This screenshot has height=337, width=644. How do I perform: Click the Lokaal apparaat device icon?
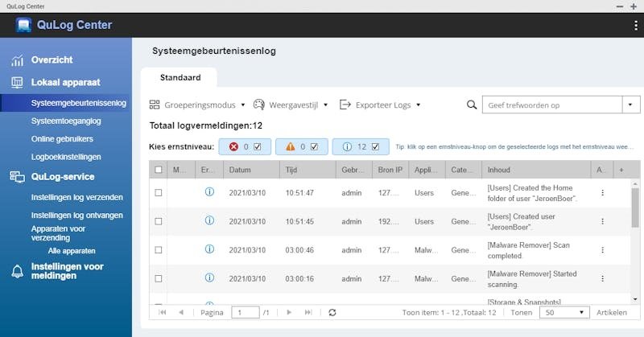(x=17, y=83)
